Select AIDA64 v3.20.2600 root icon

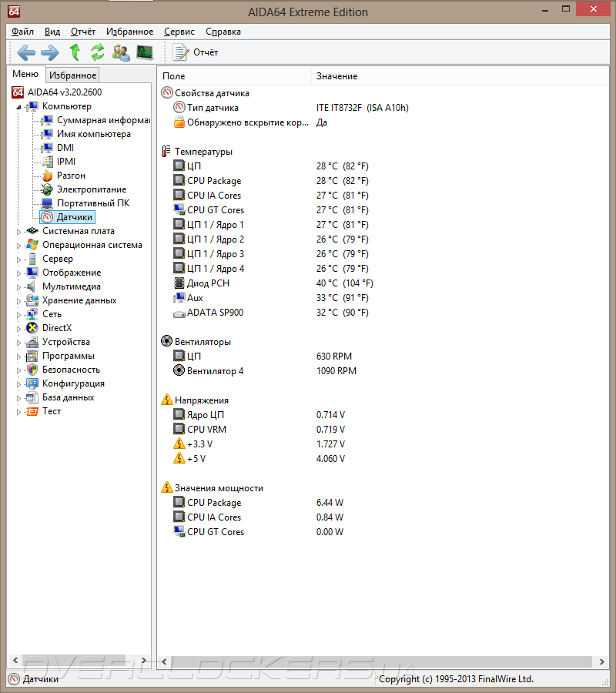pyautogui.click(x=18, y=92)
